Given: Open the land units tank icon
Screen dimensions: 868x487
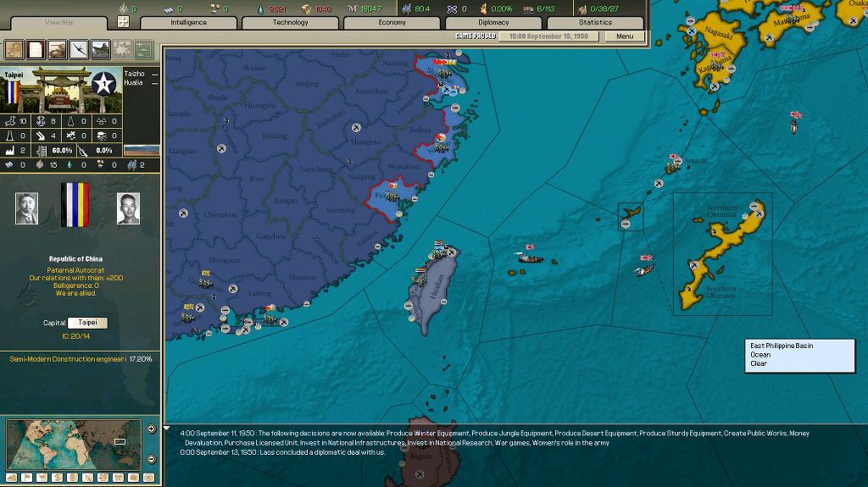Looking at the screenshot, I should tap(57, 50).
